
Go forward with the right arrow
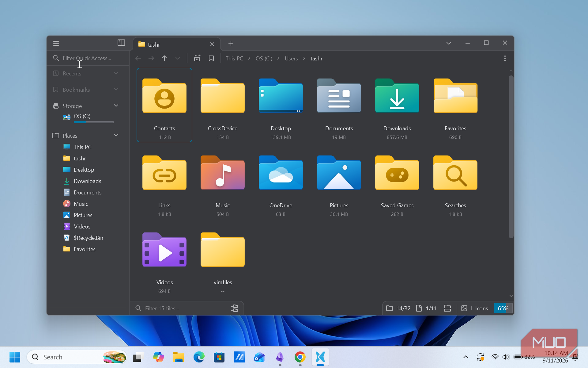(151, 58)
